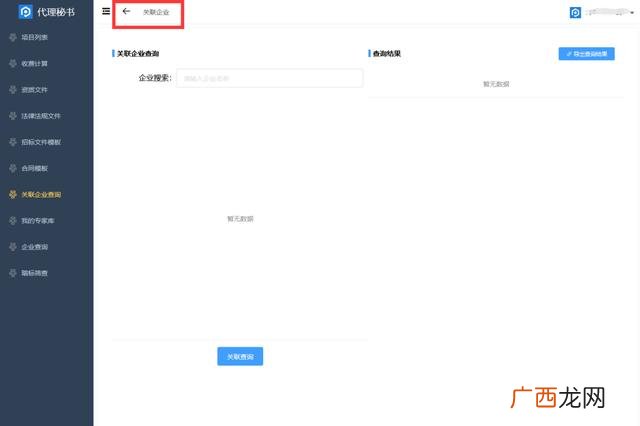The image size is (640, 426).
Task: Click the 代理秘书 logo icon in sidebar
Action: 25,12
